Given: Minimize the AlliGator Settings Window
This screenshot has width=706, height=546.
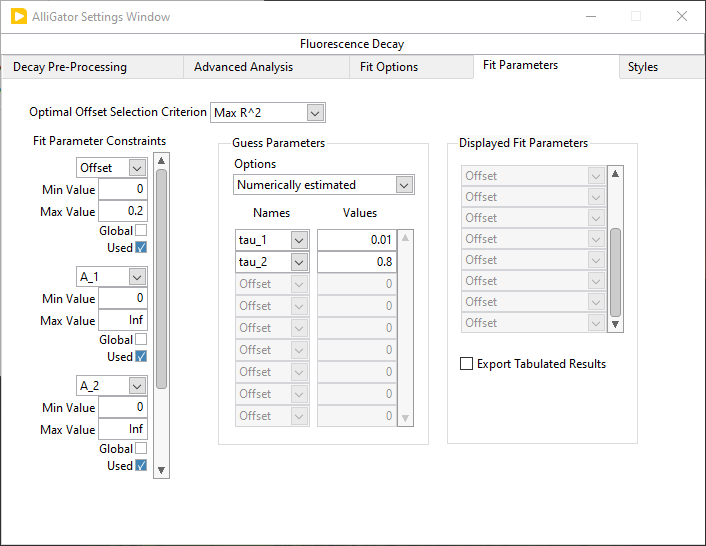Looking at the screenshot, I should [x=591, y=17].
